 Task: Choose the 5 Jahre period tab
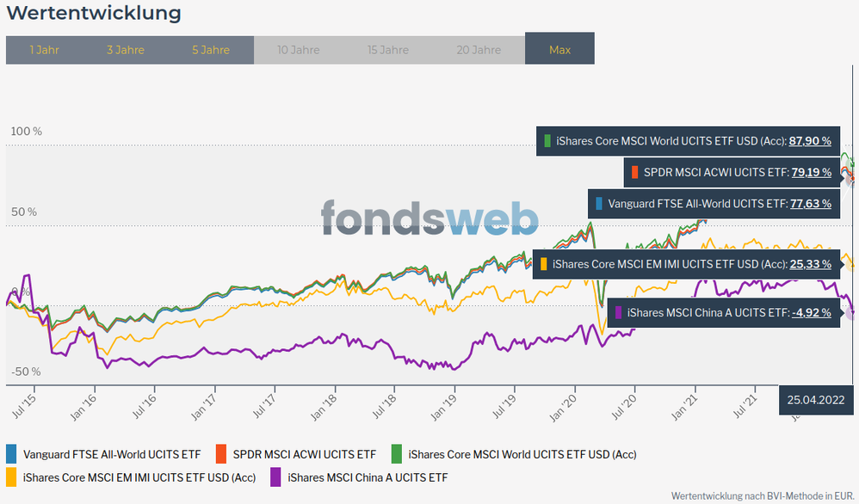pos(211,50)
